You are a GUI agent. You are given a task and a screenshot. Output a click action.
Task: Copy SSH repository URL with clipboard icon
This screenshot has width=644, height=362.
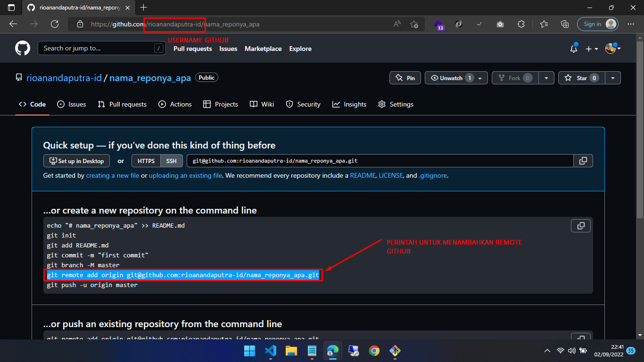coord(583,161)
